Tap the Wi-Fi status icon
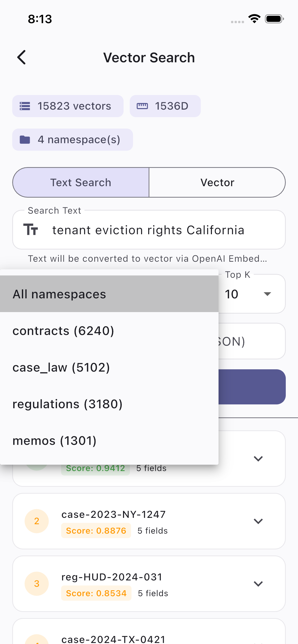This screenshot has height=644, width=298. (254, 19)
